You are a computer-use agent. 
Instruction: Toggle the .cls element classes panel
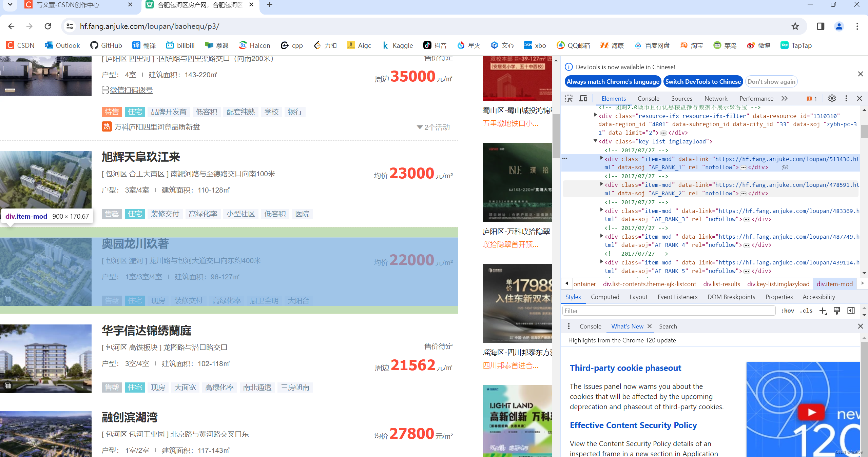806,311
